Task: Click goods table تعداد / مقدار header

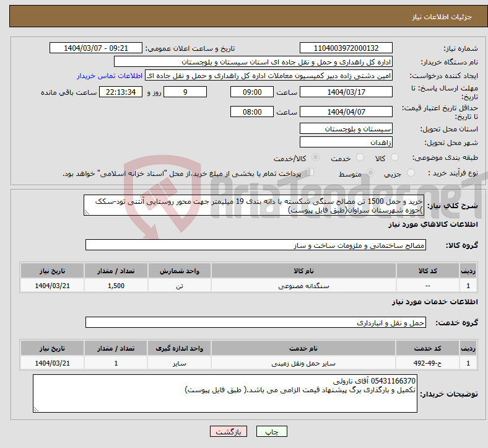Action: click(x=116, y=271)
